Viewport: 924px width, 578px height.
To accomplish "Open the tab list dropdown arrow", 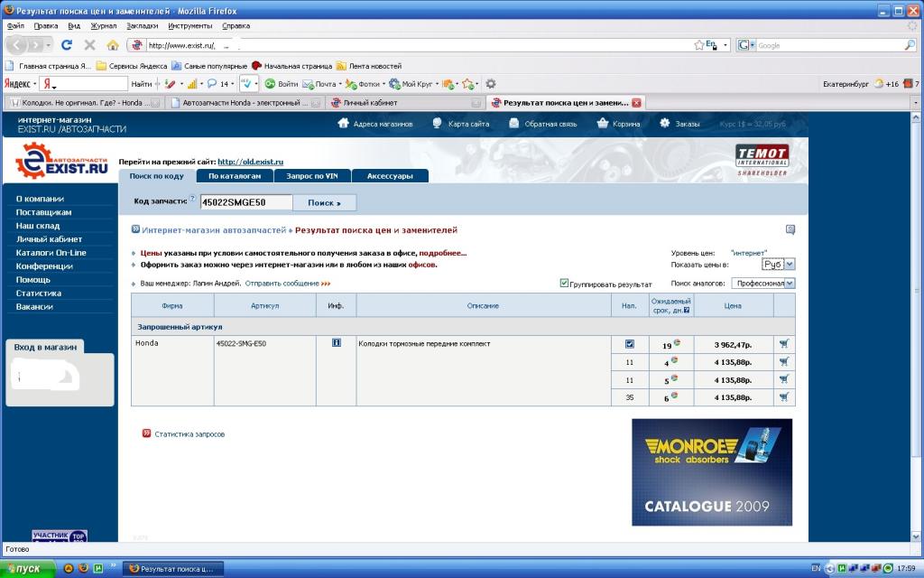I will click(916, 103).
